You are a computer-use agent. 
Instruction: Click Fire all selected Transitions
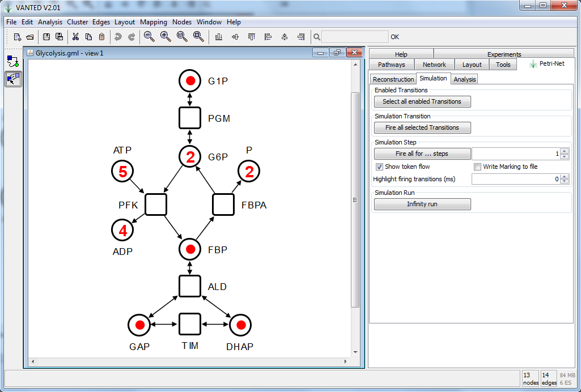(x=422, y=127)
